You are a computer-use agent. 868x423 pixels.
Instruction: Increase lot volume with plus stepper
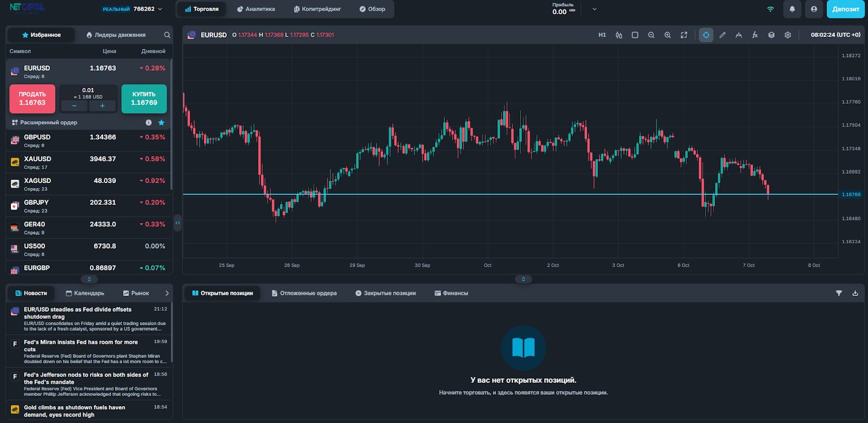[x=102, y=106]
